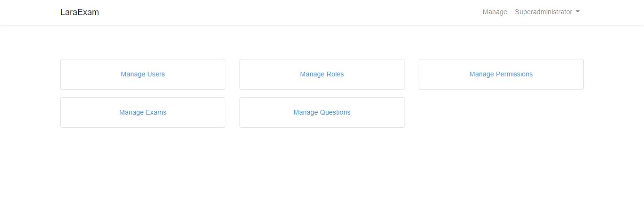The height and width of the screenshot is (224, 644).
Task: Open the Manage Users link
Action: pyautogui.click(x=143, y=74)
